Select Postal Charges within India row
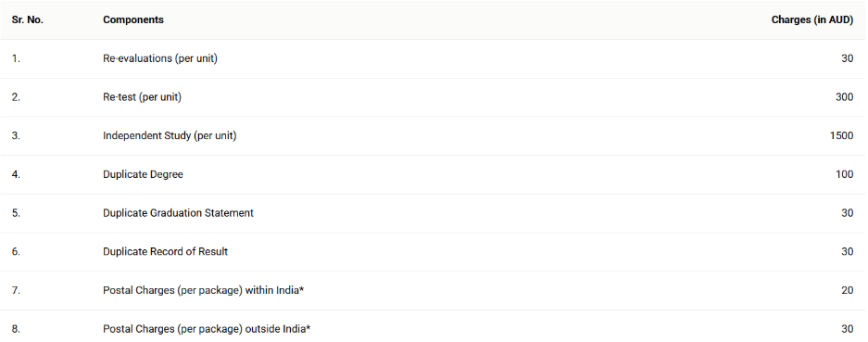 click(x=434, y=290)
